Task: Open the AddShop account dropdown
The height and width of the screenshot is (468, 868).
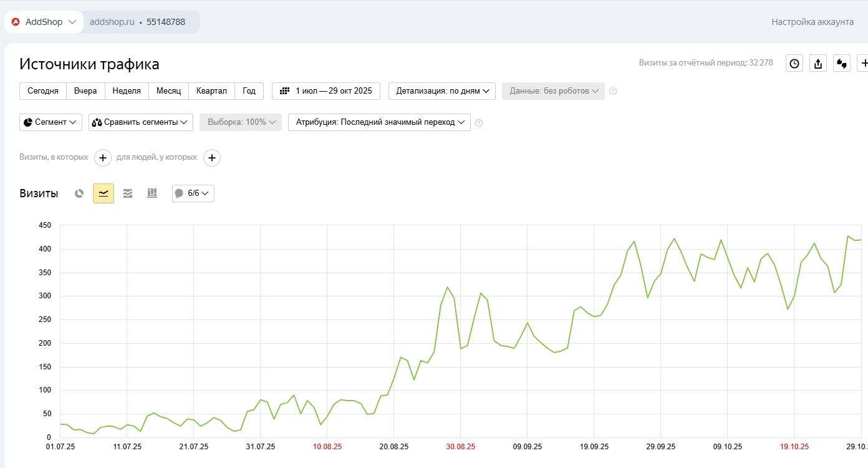Action: [x=44, y=22]
